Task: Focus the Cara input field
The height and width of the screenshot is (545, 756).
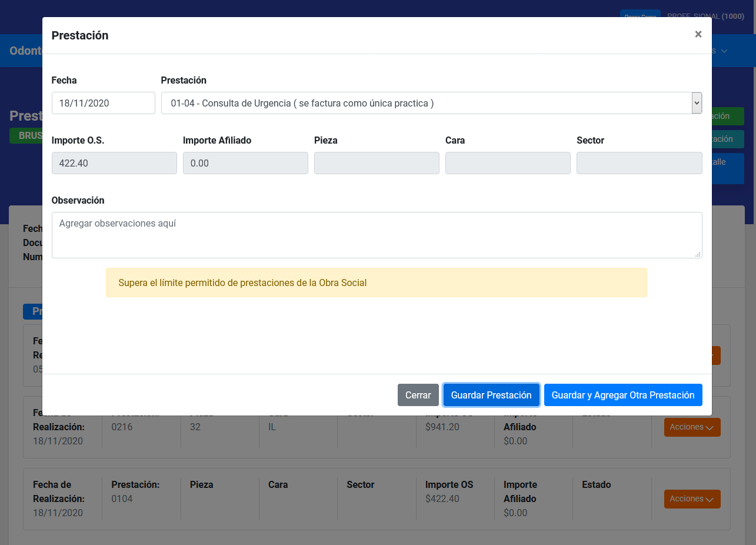Action: coord(508,163)
